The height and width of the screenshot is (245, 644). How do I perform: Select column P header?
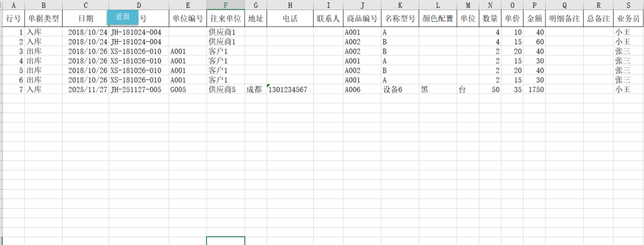click(534, 5)
